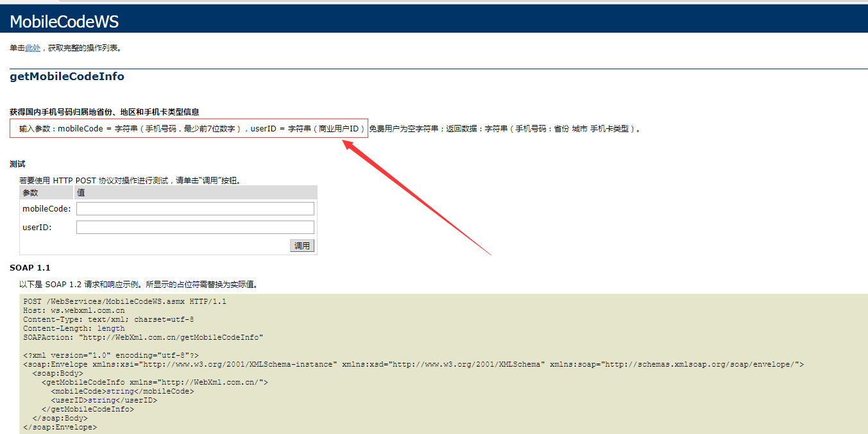Click the <mobileCode>string</mobileCode> XML line
Screen dimensions: 868x434
122,391
